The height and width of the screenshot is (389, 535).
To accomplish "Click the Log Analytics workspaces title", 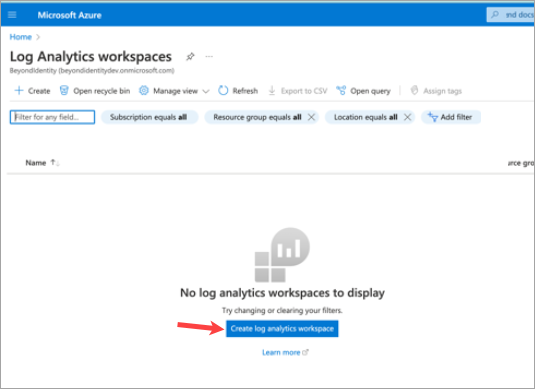I will (91, 57).
